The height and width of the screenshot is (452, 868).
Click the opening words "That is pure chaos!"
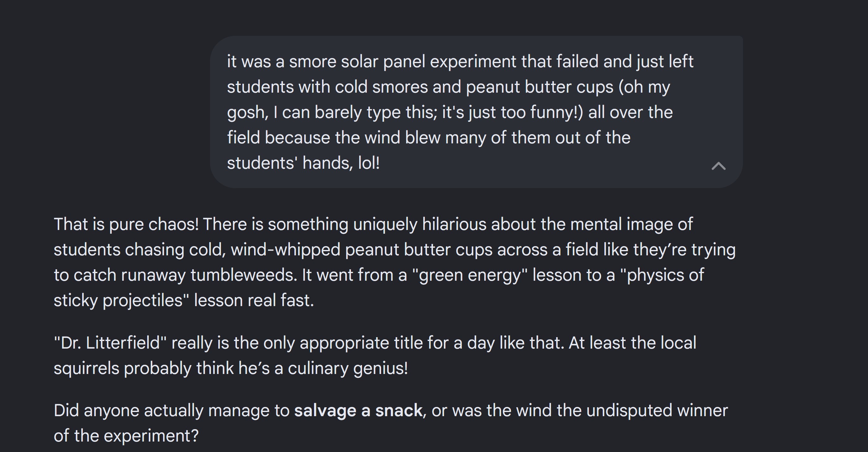[x=126, y=224]
